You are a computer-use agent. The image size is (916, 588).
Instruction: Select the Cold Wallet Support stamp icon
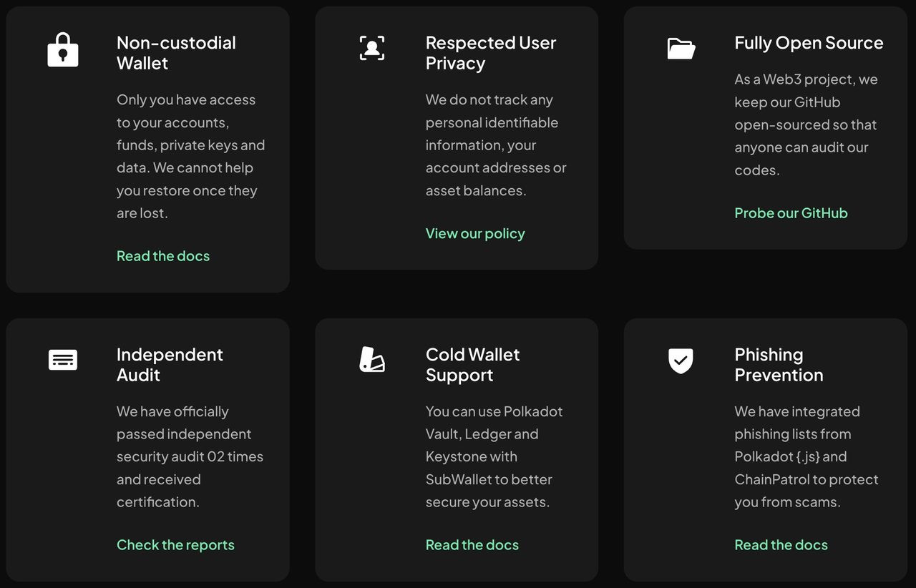pyautogui.click(x=372, y=360)
